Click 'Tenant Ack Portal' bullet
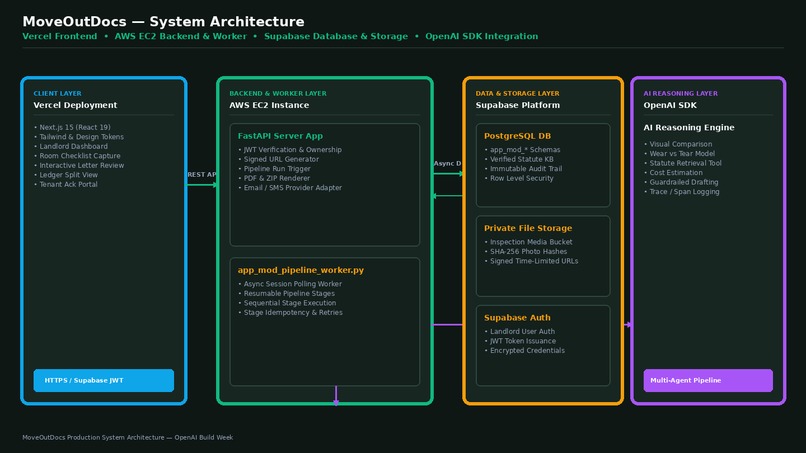This screenshot has width=806, height=453. click(x=66, y=185)
